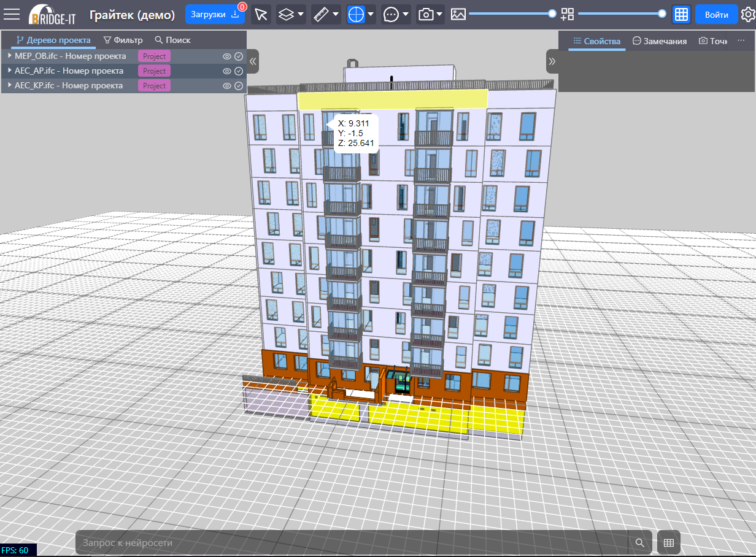This screenshot has width=756, height=557.
Task: Open the layers tool dropdown arrow
Action: tap(301, 15)
